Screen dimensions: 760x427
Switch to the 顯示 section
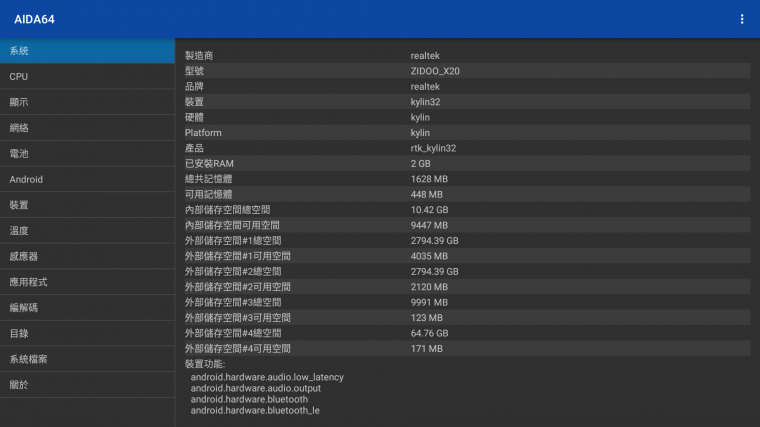click(87, 102)
